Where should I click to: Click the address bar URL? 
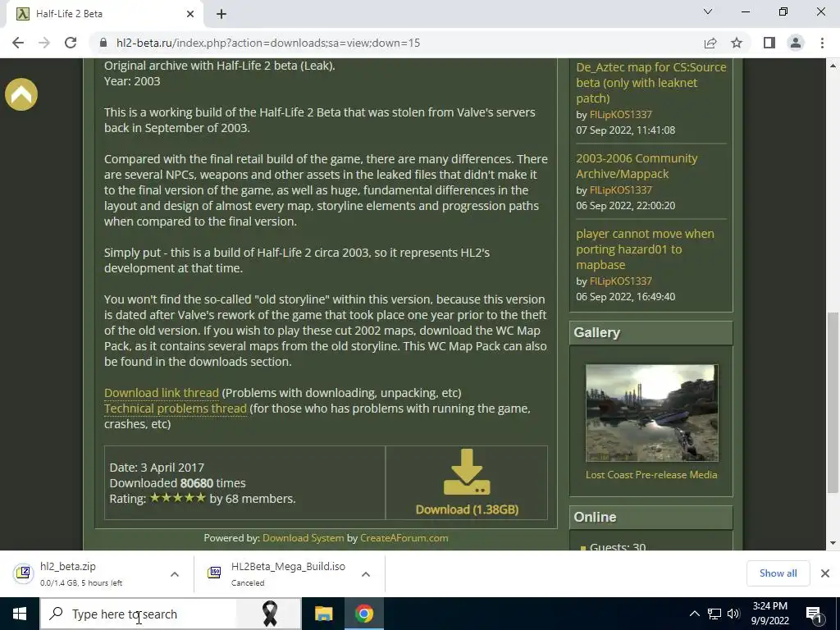point(268,43)
